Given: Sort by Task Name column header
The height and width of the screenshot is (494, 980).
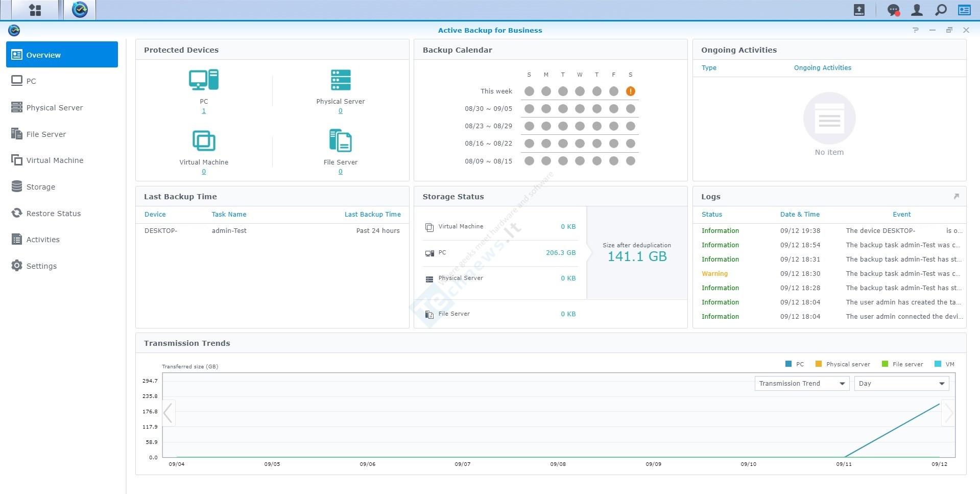Looking at the screenshot, I should coord(229,215).
